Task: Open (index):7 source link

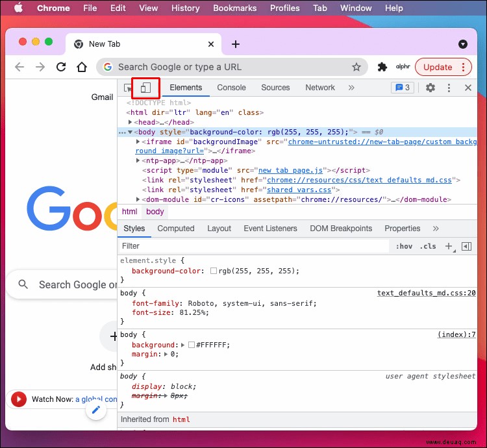Action: point(456,334)
